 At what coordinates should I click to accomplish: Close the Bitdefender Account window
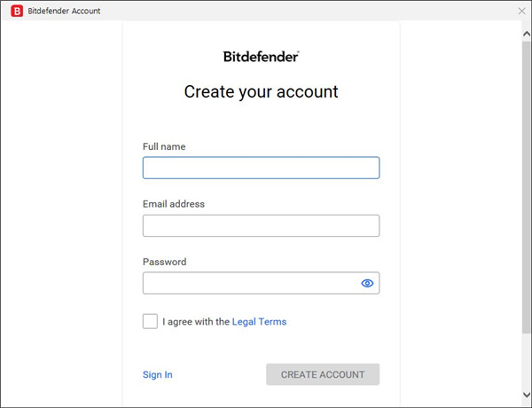pyautogui.click(x=521, y=12)
